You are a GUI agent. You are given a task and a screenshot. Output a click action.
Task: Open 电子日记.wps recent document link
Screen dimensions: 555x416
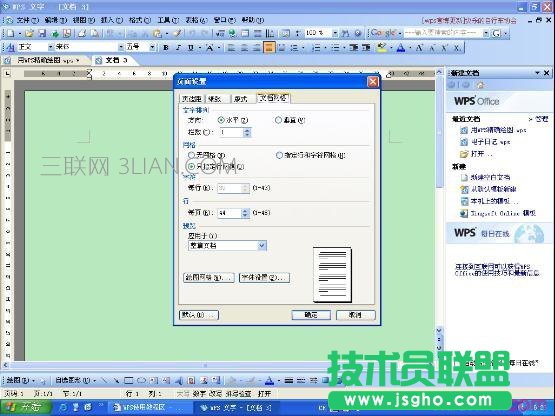click(x=490, y=142)
